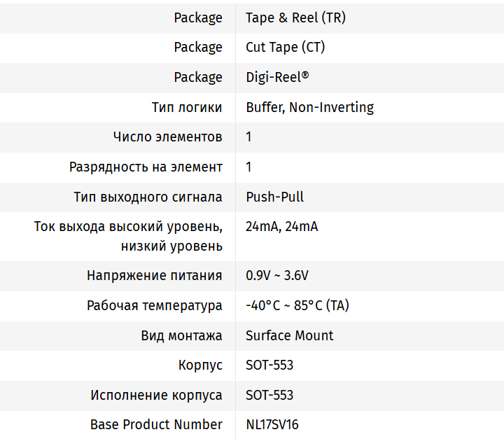
Task: Click the 'Напряжение питания' label
Action: [x=155, y=275]
